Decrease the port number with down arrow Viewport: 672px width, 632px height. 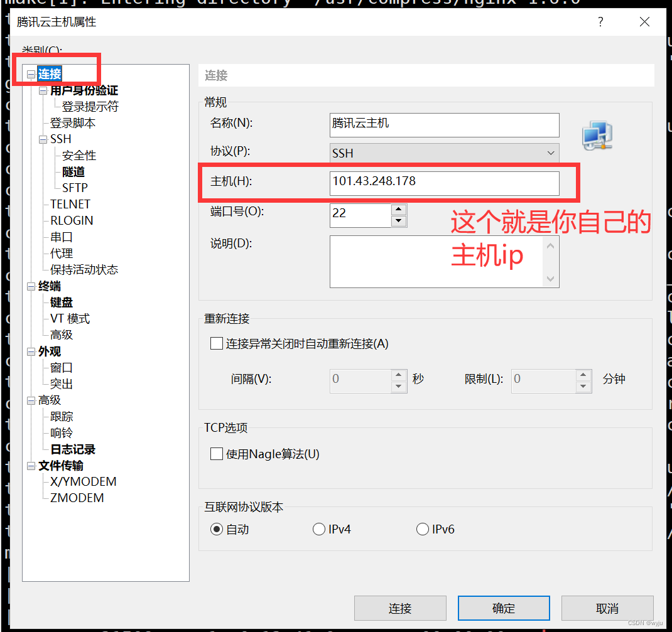399,221
